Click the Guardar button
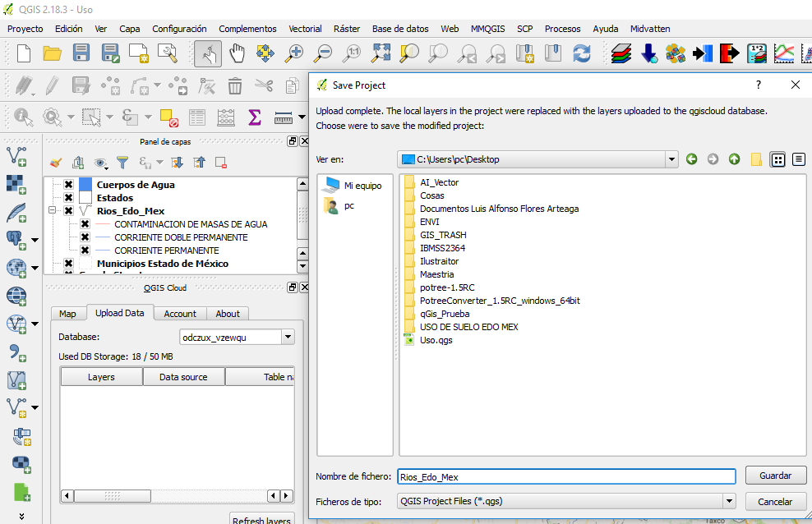The height and width of the screenshot is (524, 812). [775, 476]
